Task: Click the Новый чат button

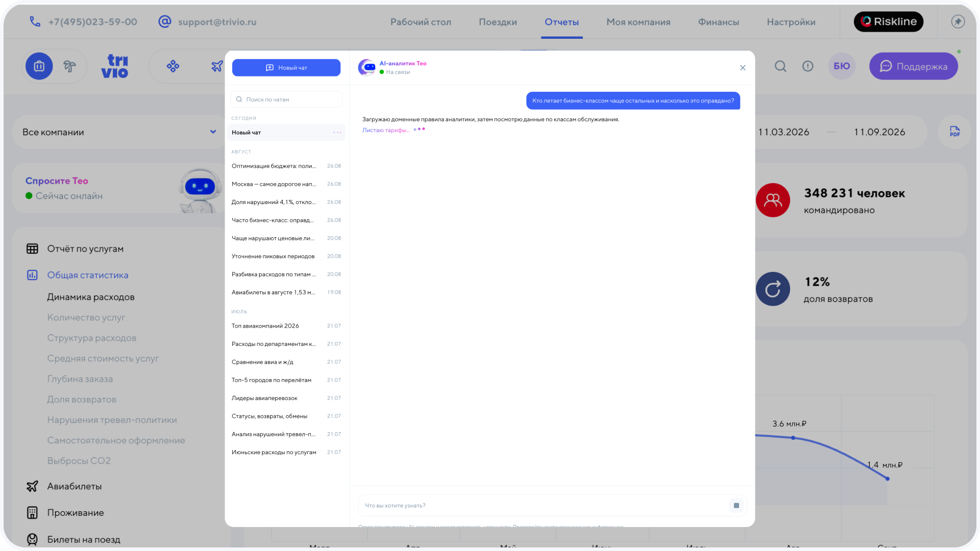Action: coord(286,68)
